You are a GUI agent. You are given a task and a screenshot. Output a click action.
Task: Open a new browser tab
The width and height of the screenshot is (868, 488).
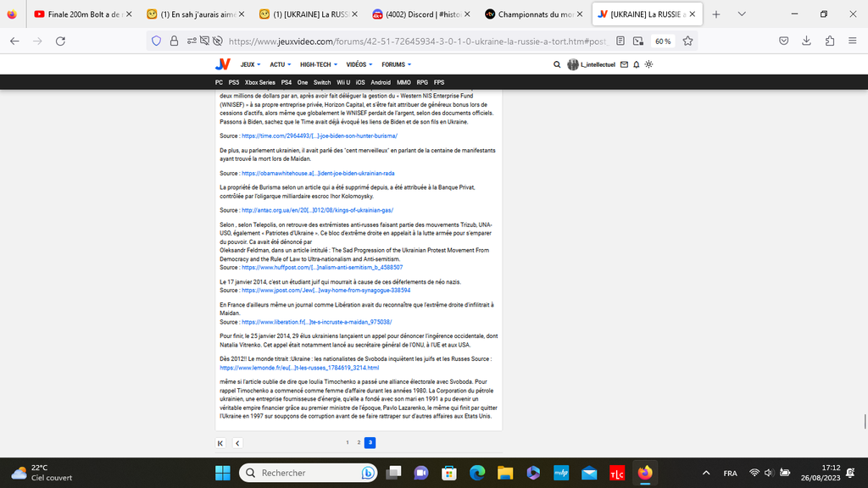pyautogui.click(x=715, y=14)
